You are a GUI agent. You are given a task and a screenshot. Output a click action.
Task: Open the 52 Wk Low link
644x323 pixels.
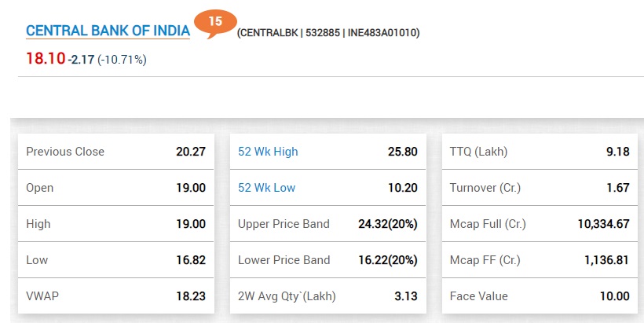pos(266,188)
